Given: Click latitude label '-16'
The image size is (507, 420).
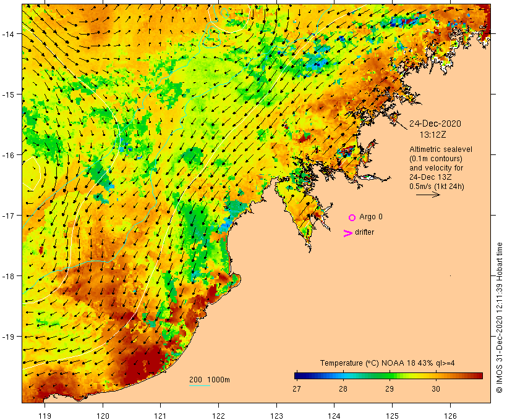Looking at the screenshot, I should tap(8, 155).
